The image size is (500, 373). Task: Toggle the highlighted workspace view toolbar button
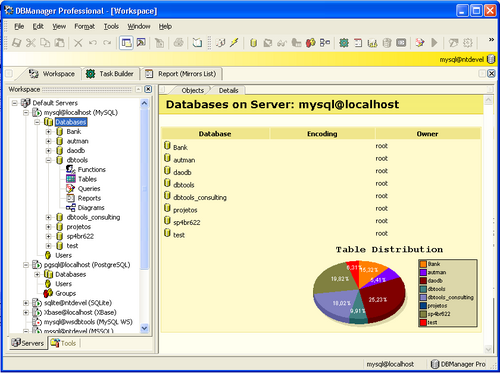point(126,43)
